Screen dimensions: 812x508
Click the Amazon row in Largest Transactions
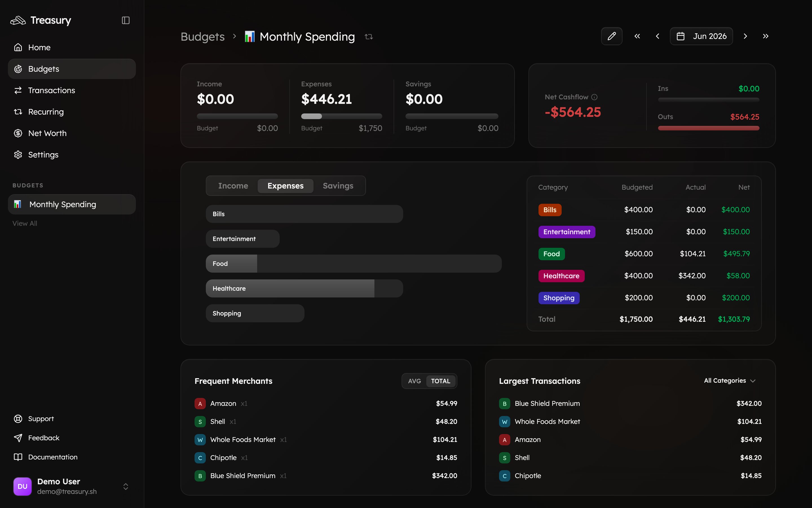click(630, 439)
